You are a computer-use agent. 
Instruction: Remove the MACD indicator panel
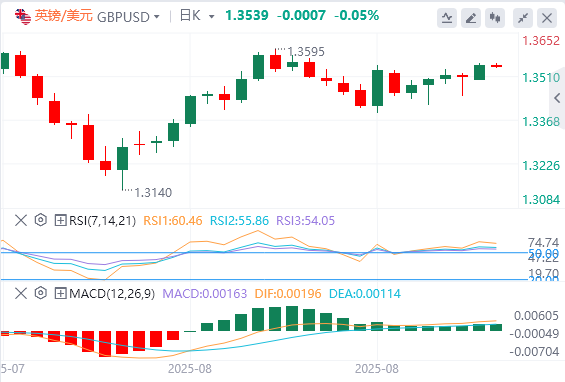click(21, 293)
